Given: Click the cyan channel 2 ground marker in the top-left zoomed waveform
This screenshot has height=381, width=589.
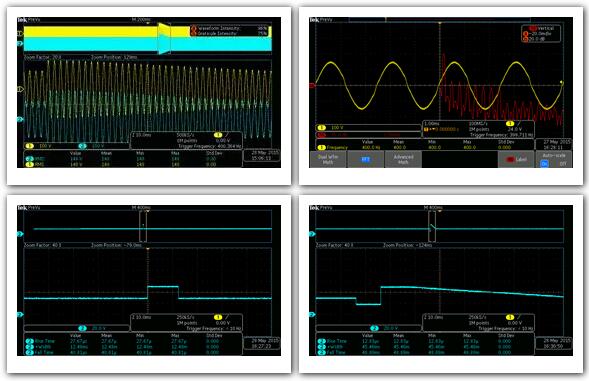Looking at the screenshot, I should coord(20,119).
